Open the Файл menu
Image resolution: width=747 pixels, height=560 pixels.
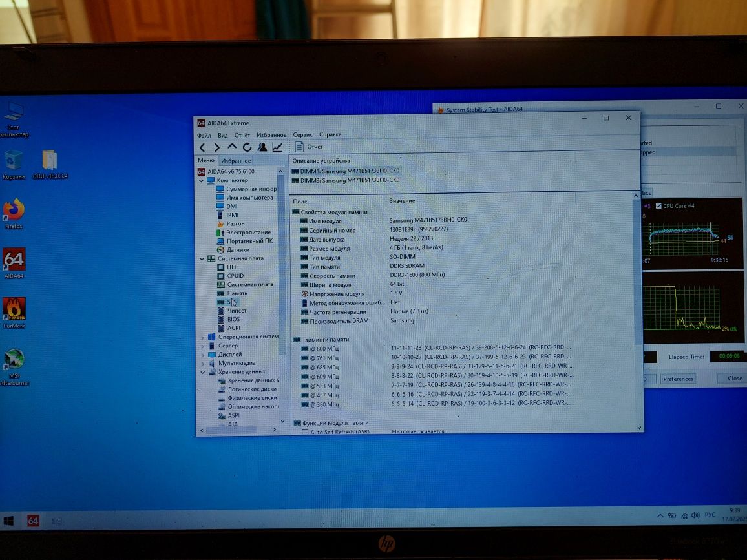point(204,135)
